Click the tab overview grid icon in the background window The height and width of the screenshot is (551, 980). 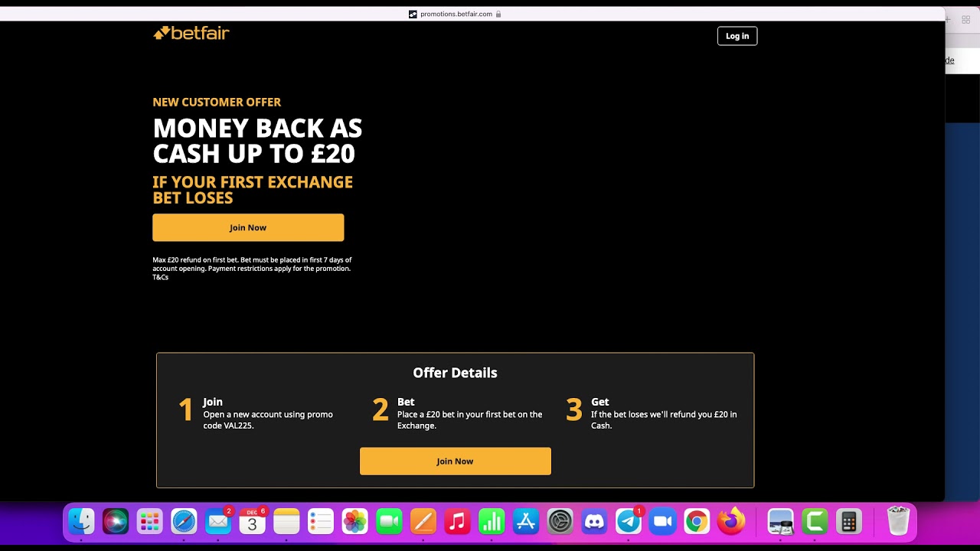(x=966, y=20)
